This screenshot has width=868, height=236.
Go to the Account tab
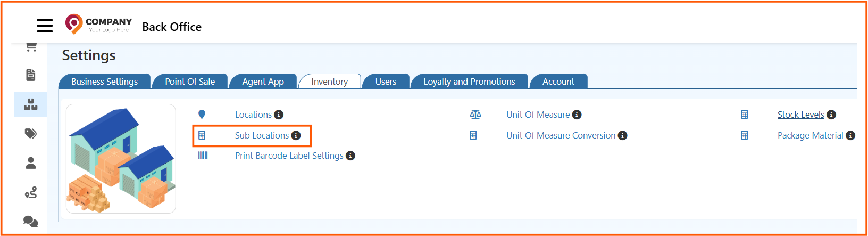(558, 82)
